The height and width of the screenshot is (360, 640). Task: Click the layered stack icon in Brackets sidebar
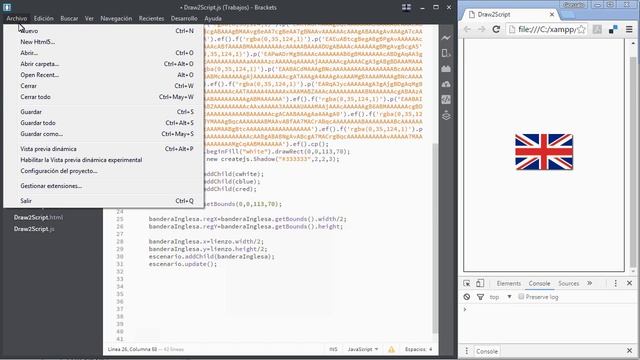(x=446, y=116)
